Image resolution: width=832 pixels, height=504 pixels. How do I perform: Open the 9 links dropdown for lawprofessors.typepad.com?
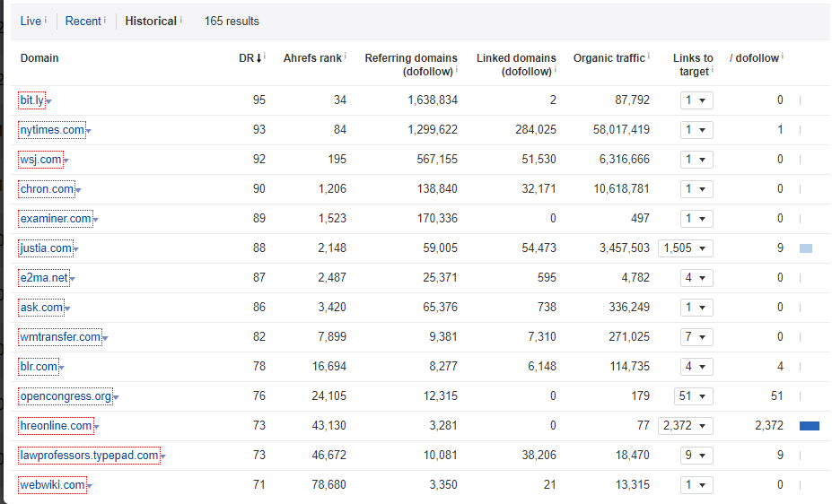click(696, 456)
